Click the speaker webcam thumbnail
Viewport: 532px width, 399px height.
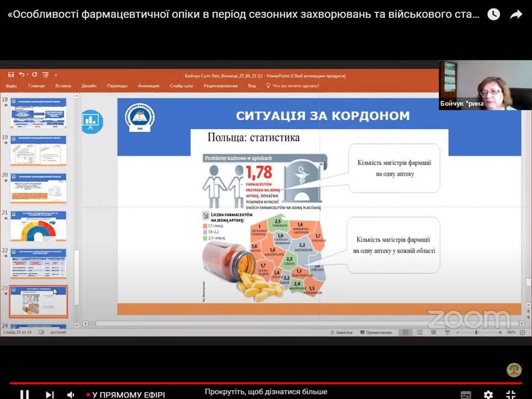tap(485, 85)
